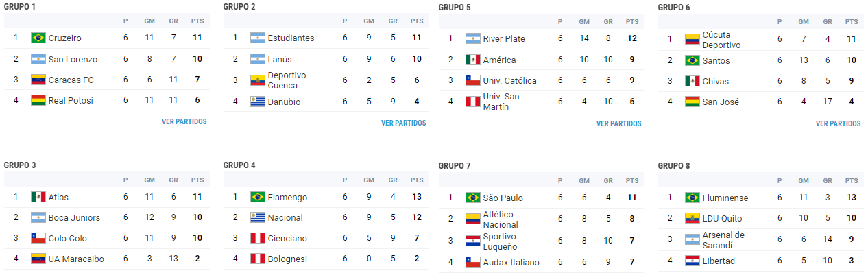
Task: Click the Argentina flag beside River Plate
Action: point(473,38)
